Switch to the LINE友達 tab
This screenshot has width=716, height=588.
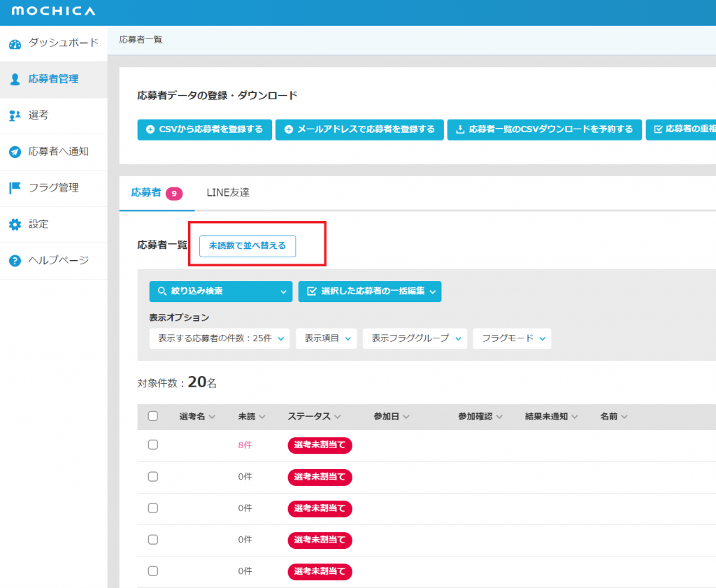228,193
